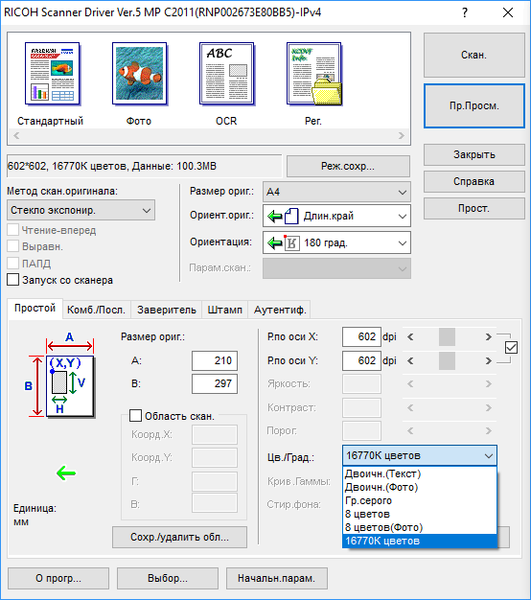
Task: Decrease X resolution with left arrow
Action: [410, 337]
